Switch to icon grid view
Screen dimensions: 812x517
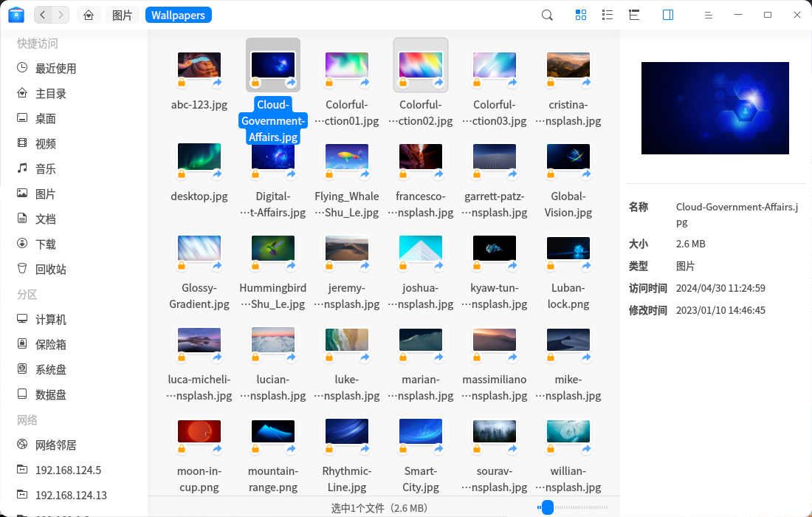tap(581, 15)
